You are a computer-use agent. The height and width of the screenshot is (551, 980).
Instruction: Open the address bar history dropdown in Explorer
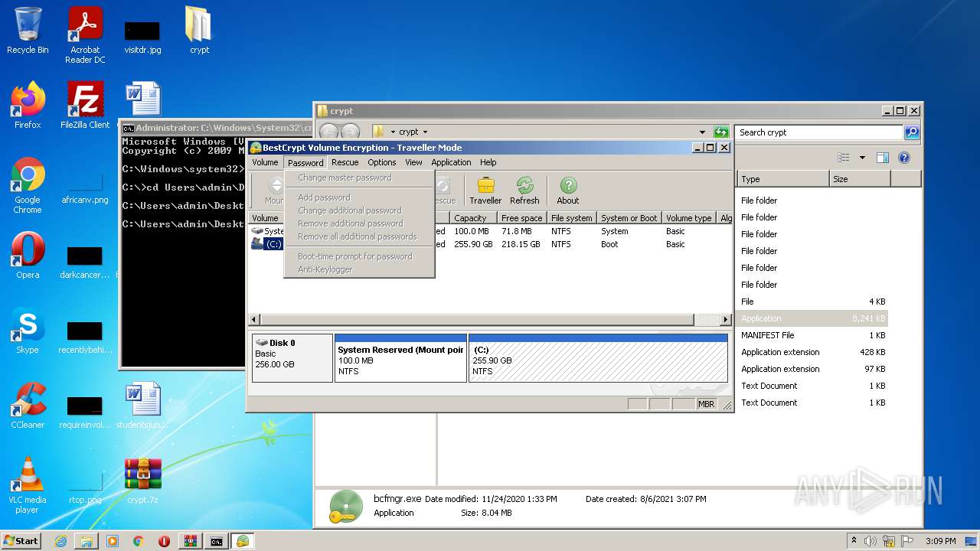(702, 132)
